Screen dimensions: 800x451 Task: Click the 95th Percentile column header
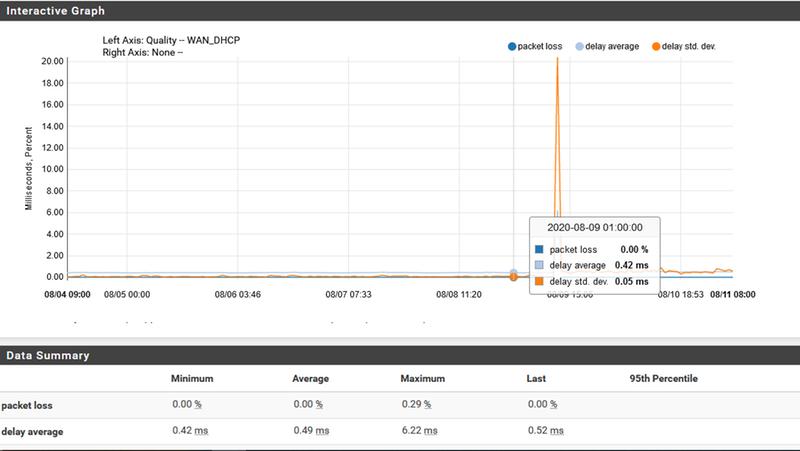(x=663, y=379)
